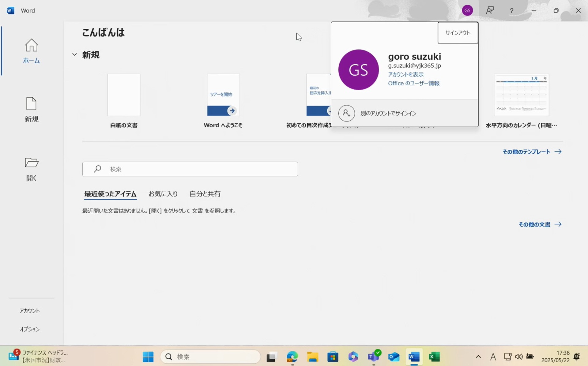588x366 pixels.
Task: Click the goro suzuki account name
Action: coord(415,56)
